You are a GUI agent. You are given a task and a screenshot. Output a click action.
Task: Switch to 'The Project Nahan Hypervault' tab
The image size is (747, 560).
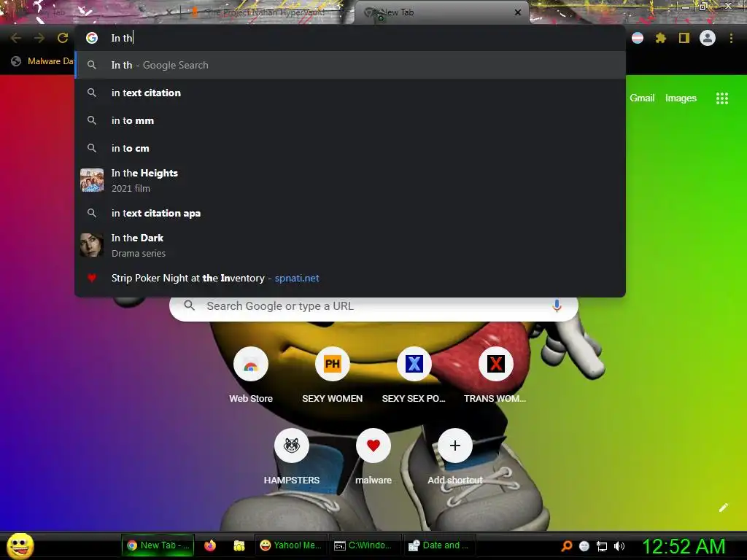point(265,12)
